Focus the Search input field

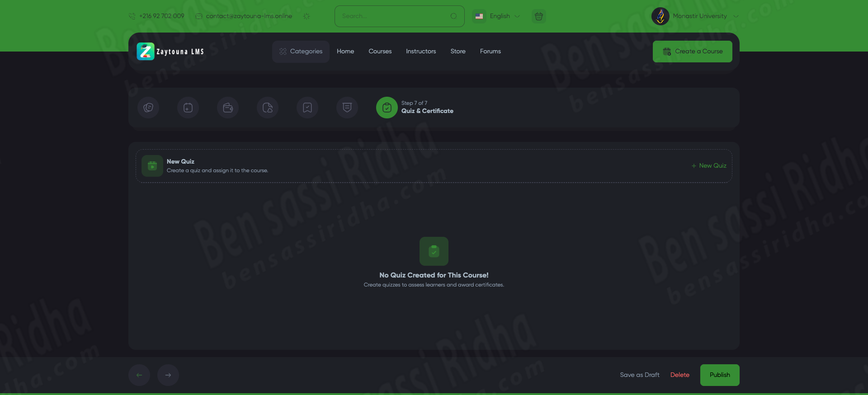coord(393,16)
